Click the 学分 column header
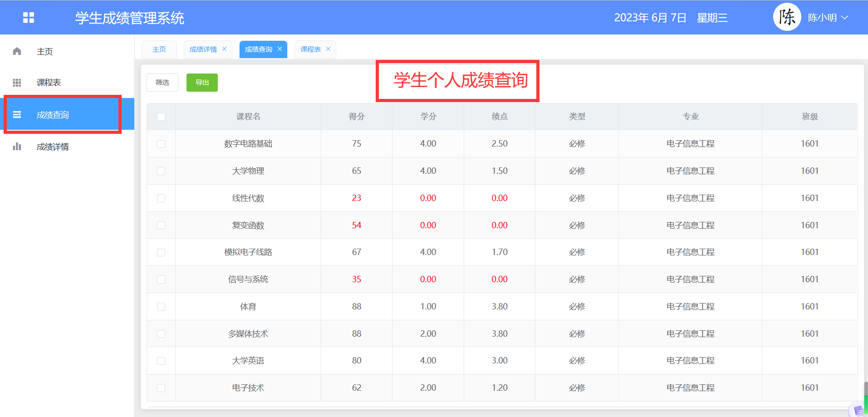The image size is (868, 417). (428, 117)
